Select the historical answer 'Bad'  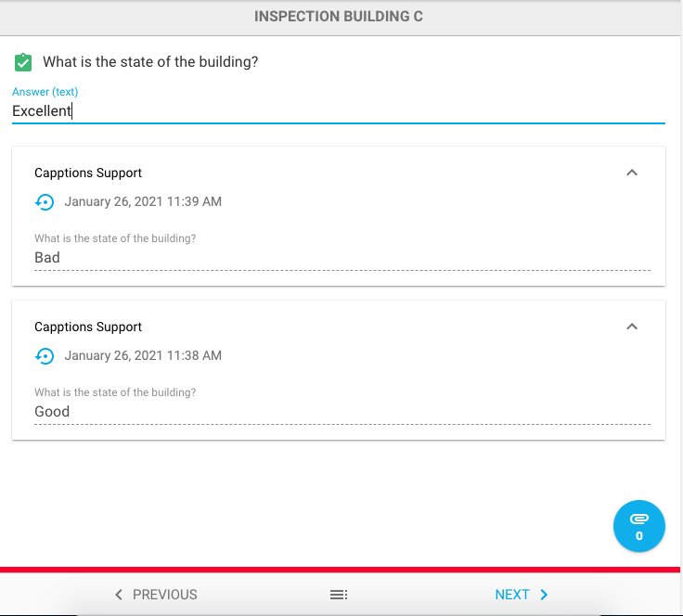pos(47,257)
